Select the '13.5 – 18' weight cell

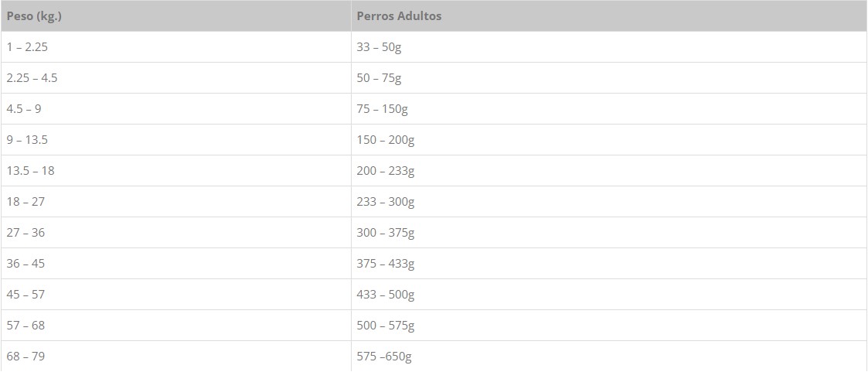[30, 171]
